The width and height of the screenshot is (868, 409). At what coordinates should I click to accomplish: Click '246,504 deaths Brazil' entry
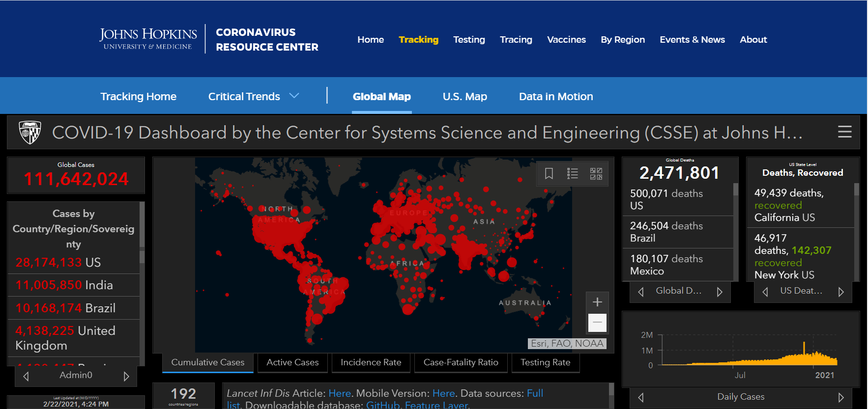(x=678, y=232)
